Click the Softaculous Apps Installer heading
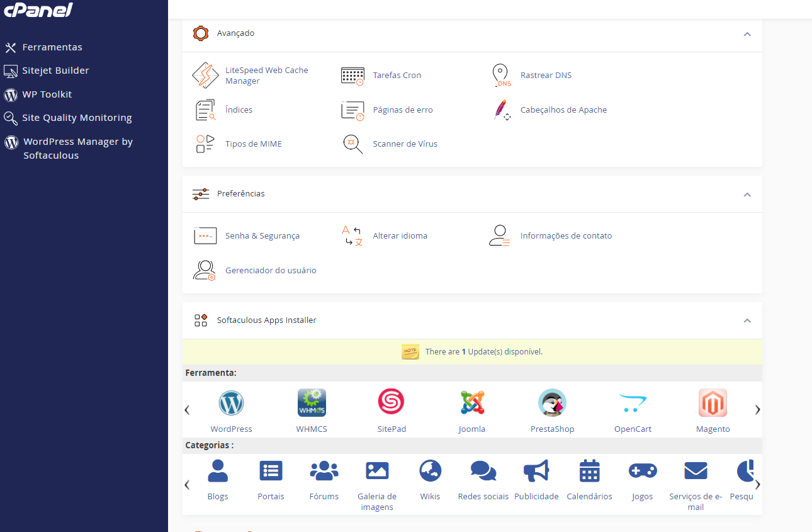This screenshot has width=812, height=532. tap(267, 320)
